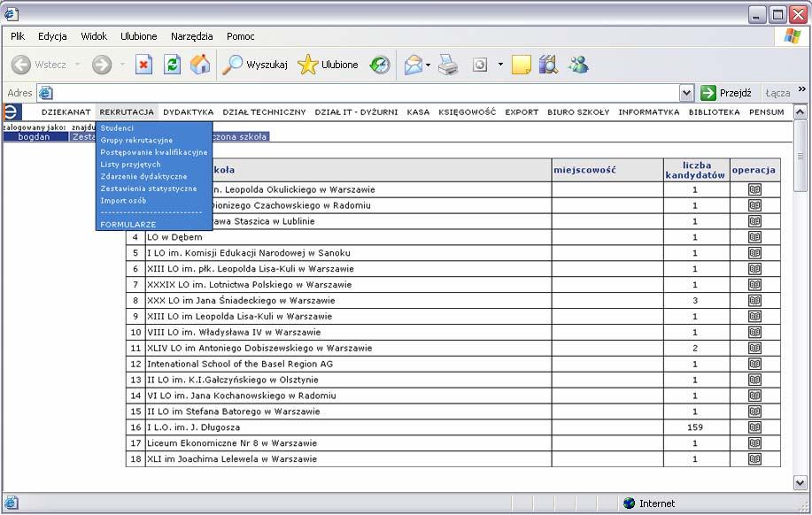Click the page scrollbar up arrow
812x515 pixels.
[x=800, y=111]
